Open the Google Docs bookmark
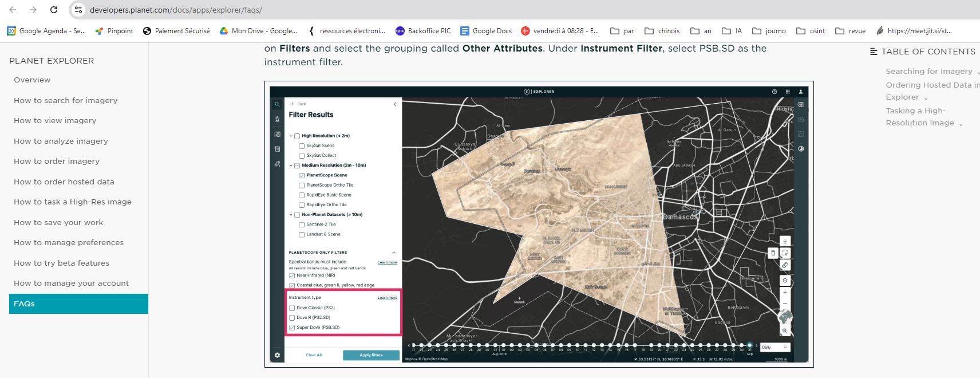980x378 pixels. [486, 31]
